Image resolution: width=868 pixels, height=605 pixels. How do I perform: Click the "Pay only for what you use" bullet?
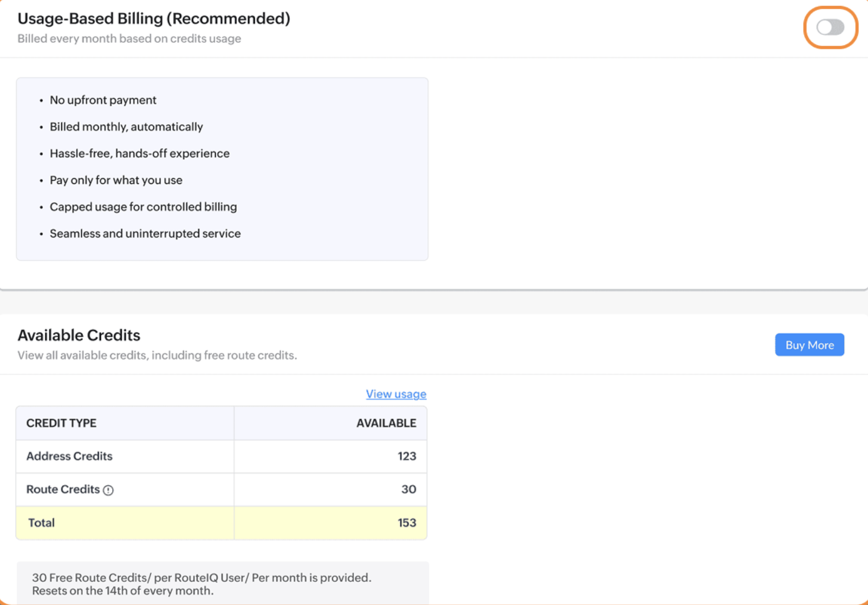click(116, 180)
